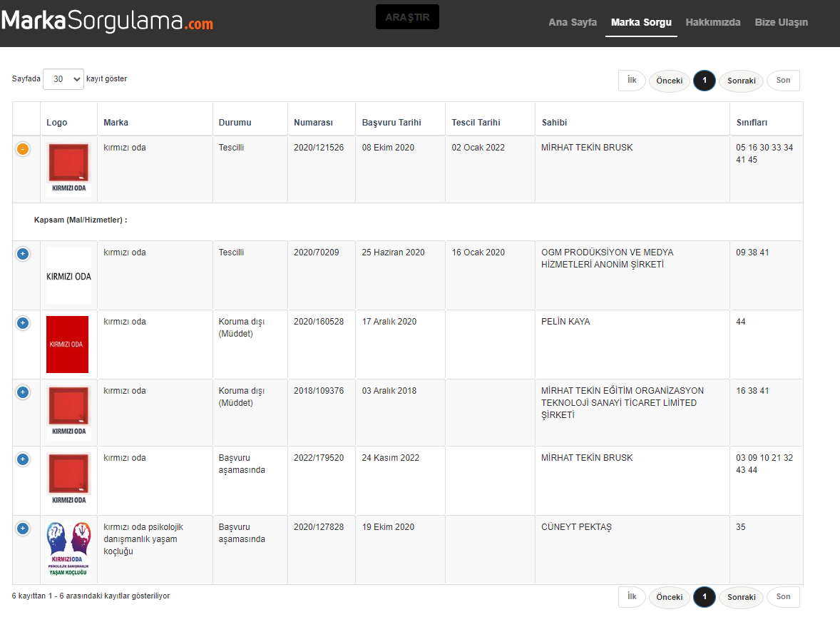The width and height of the screenshot is (840, 617).
Task: Expand the PELİN KAYA row details
Action: pos(23,322)
